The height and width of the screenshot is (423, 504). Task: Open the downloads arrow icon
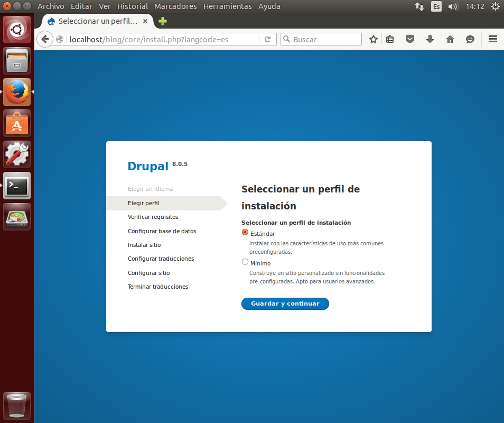point(430,39)
